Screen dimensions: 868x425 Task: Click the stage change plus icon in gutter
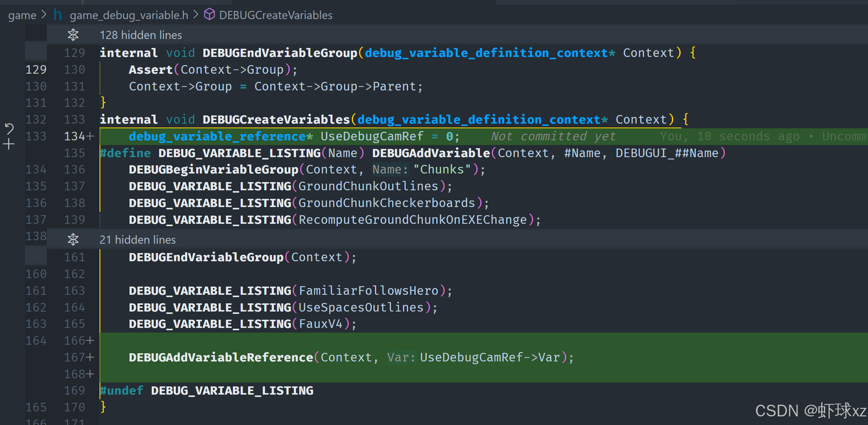tap(9, 145)
